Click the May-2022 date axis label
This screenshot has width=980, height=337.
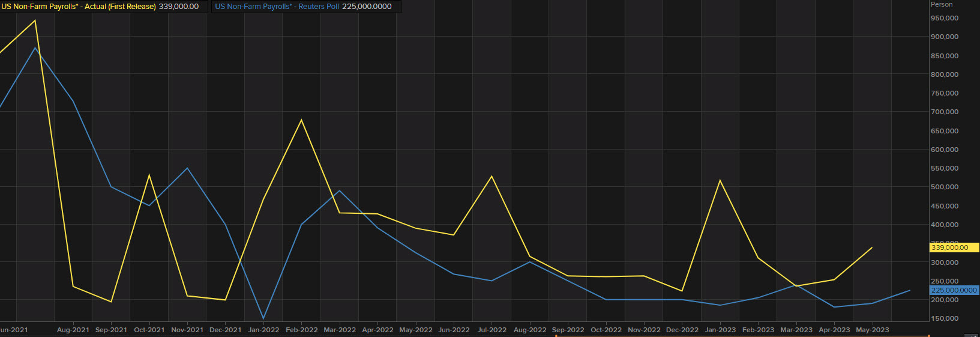(x=416, y=330)
